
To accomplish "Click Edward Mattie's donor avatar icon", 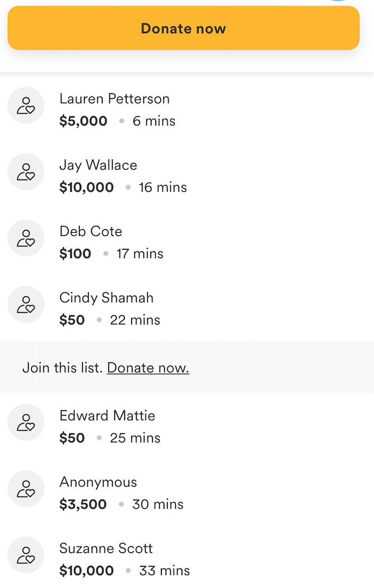I will (26, 422).
